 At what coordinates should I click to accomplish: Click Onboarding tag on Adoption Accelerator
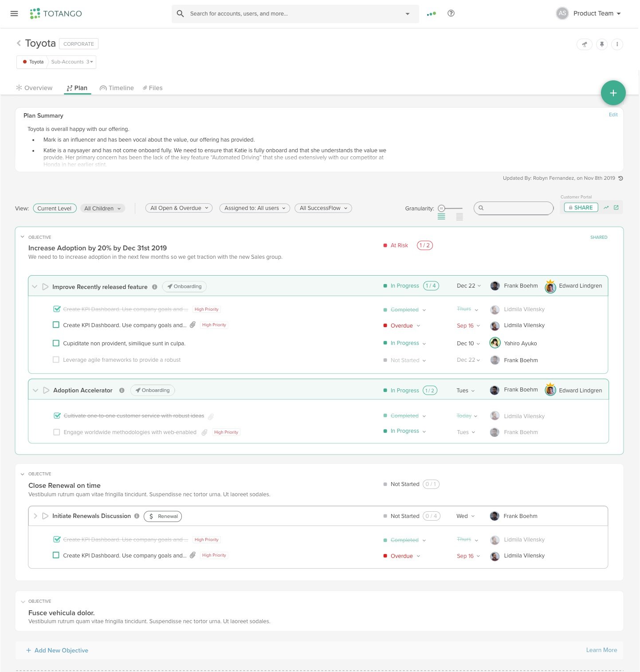point(153,390)
